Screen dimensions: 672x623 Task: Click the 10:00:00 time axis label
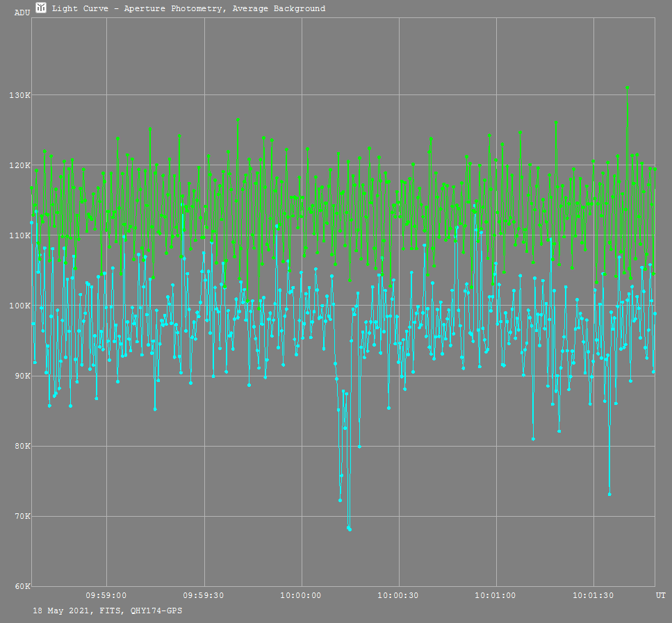click(301, 596)
